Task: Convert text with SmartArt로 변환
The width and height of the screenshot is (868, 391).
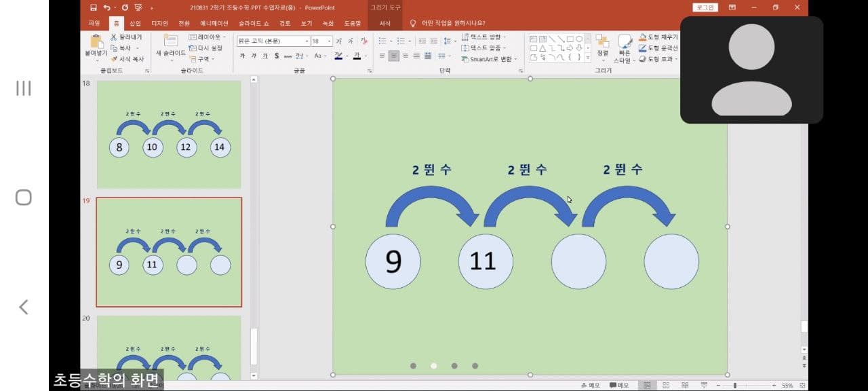Action: (490, 59)
